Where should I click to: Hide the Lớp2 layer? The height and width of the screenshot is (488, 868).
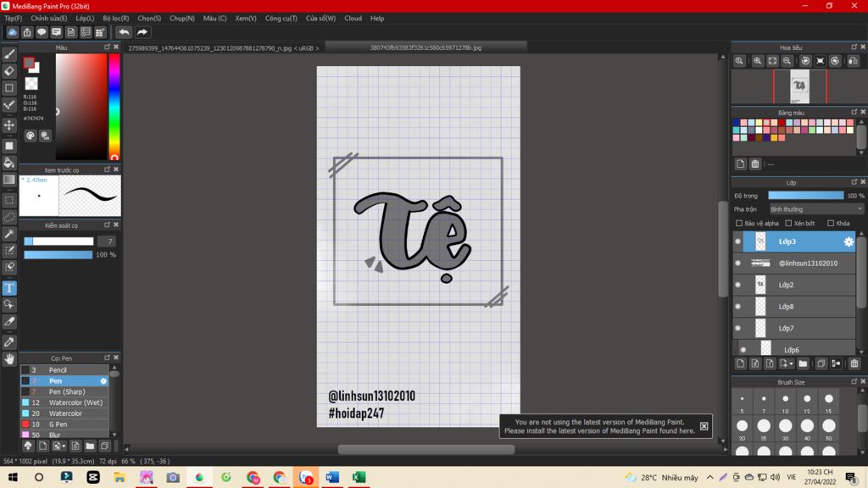[738, 285]
